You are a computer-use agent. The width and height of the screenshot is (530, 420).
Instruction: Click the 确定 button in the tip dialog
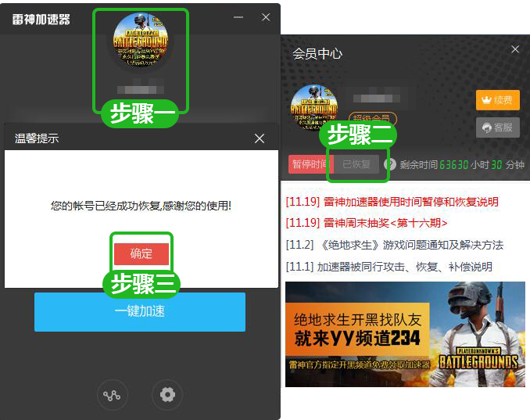coord(141,253)
